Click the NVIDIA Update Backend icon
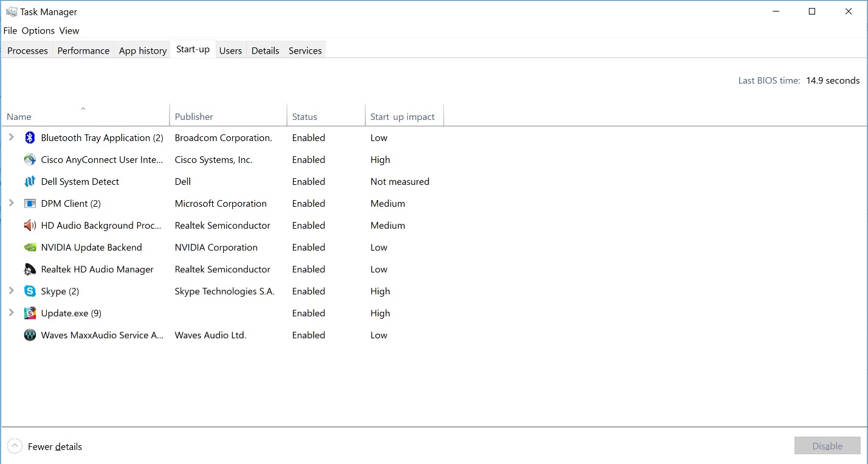 30,248
